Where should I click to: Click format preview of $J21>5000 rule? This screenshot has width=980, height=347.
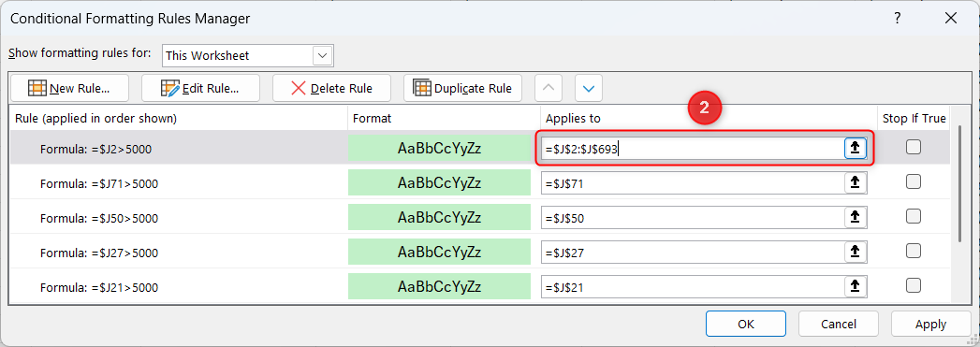coord(439,287)
